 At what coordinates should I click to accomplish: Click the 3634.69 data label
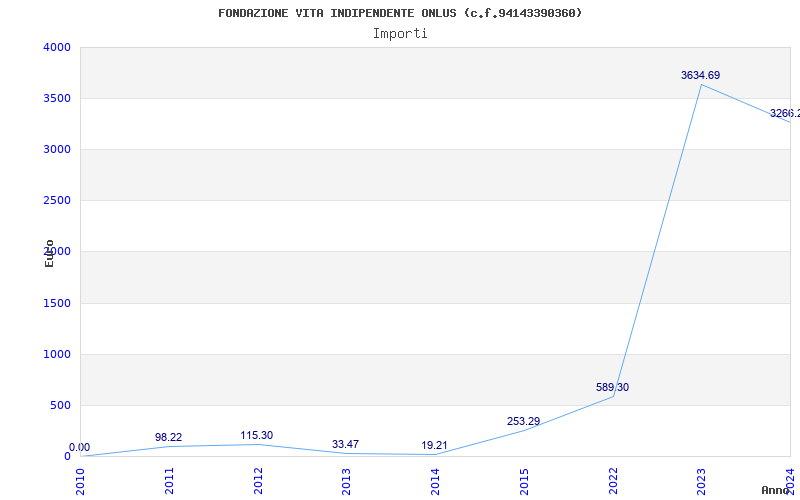pos(701,76)
